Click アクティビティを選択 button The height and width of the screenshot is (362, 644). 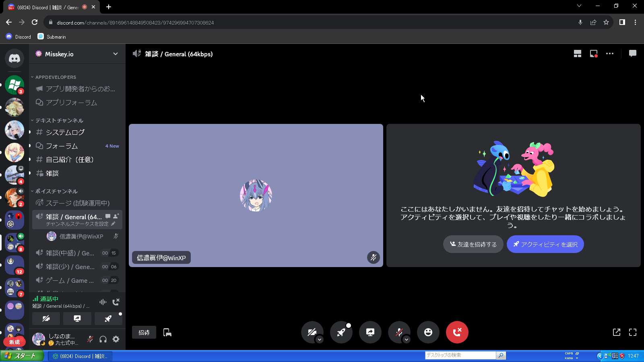545,244
